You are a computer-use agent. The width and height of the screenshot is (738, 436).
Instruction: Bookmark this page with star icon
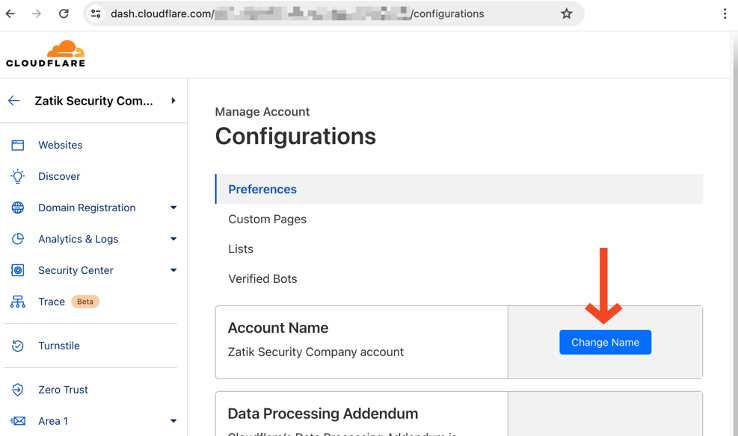tap(567, 14)
